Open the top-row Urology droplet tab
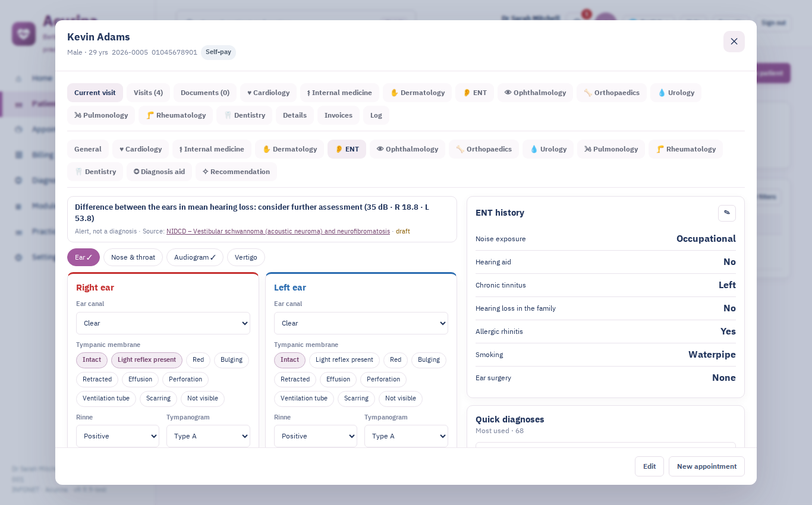812x505 pixels. pos(675,93)
